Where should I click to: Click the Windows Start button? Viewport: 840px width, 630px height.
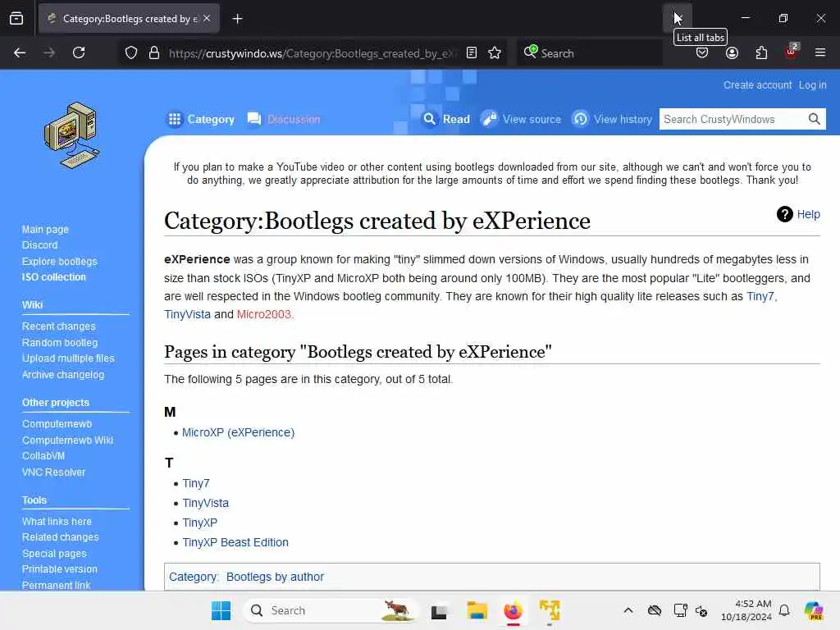tap(221, 610)
